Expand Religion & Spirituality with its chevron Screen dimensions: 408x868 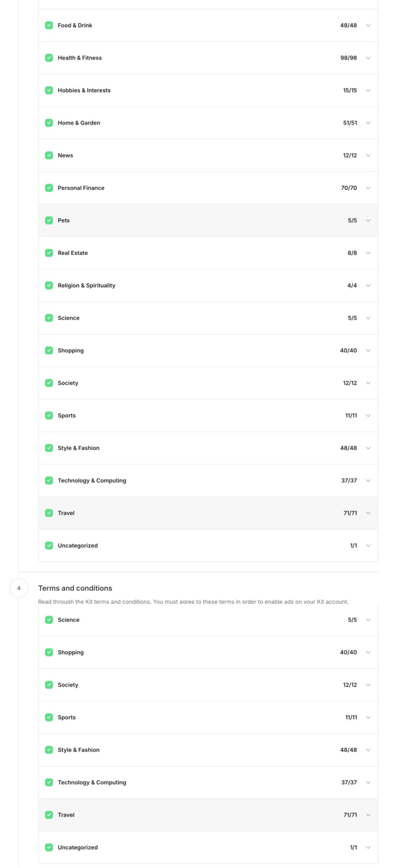[x=368, y=285]
